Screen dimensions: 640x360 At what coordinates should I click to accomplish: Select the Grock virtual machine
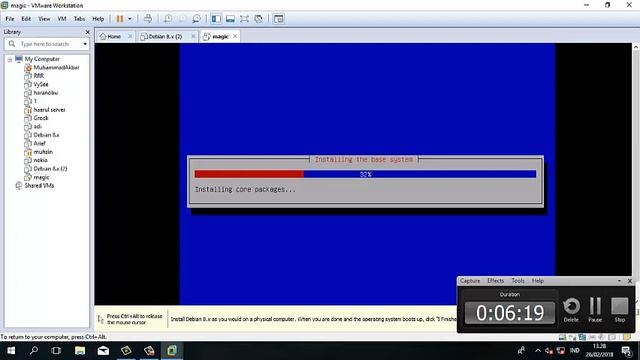[x=40, y=118]
